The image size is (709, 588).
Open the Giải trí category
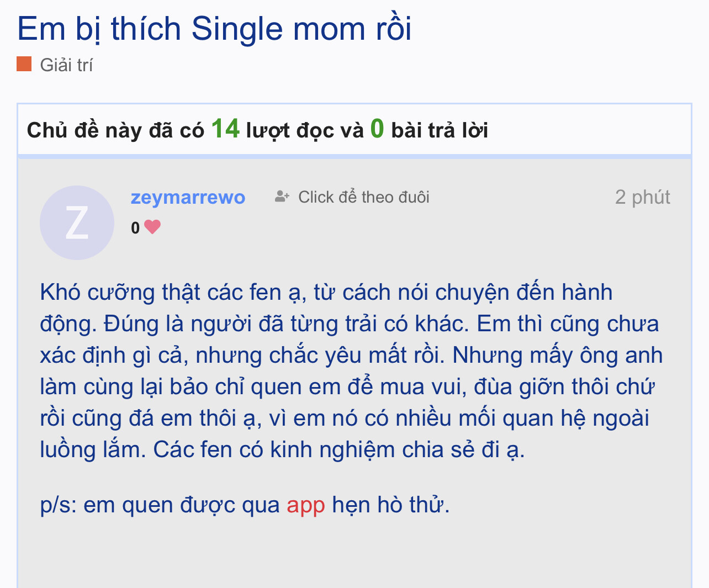point(66,65)
